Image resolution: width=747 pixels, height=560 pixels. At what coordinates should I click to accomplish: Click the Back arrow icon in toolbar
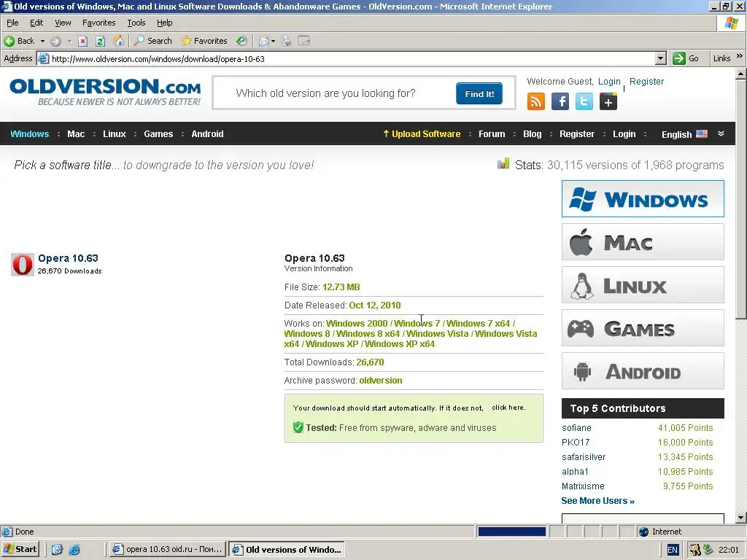pos(9,41)
